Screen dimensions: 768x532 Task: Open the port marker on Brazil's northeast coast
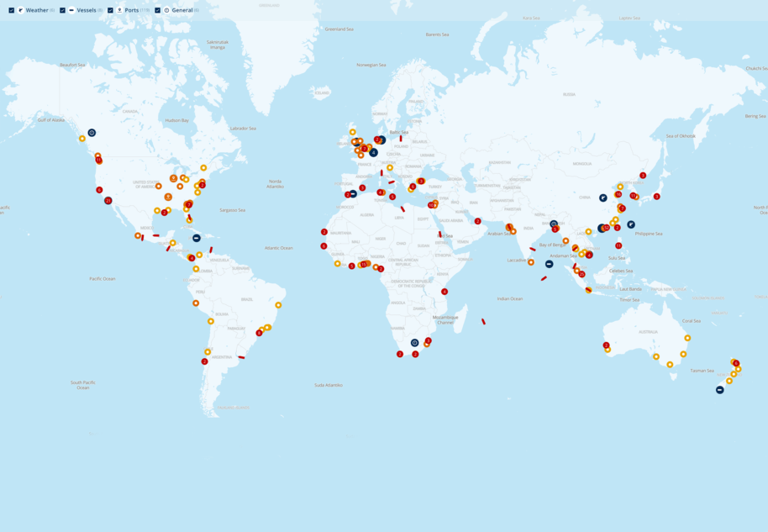278,305
